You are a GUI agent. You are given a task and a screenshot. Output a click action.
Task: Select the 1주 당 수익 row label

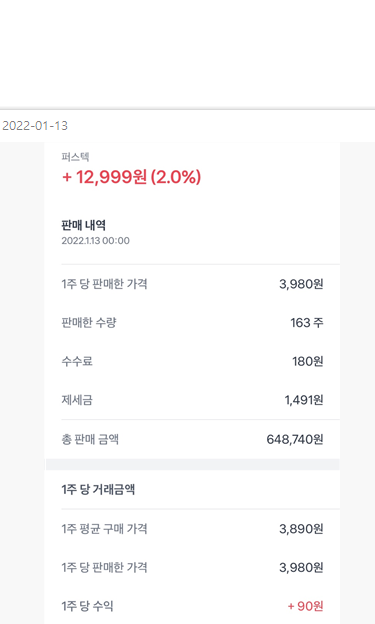87,606
